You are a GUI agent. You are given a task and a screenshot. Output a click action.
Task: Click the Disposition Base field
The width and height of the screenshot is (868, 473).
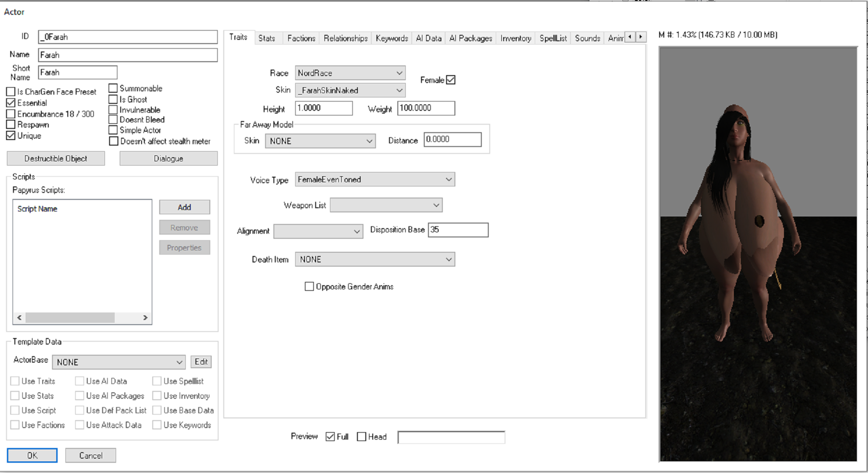click(458, 230)
